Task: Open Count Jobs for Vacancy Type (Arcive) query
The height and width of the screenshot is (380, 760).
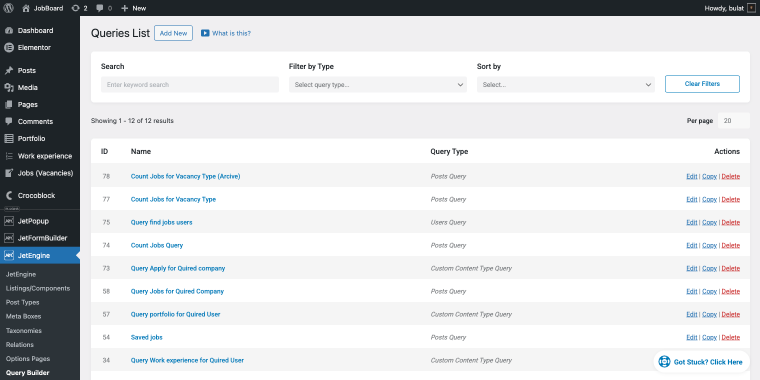Action: click(186, 176)
